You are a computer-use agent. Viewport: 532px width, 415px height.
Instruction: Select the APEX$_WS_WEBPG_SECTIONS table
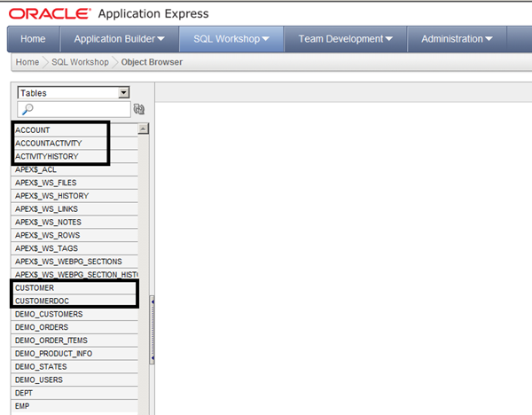pos(74,262)
